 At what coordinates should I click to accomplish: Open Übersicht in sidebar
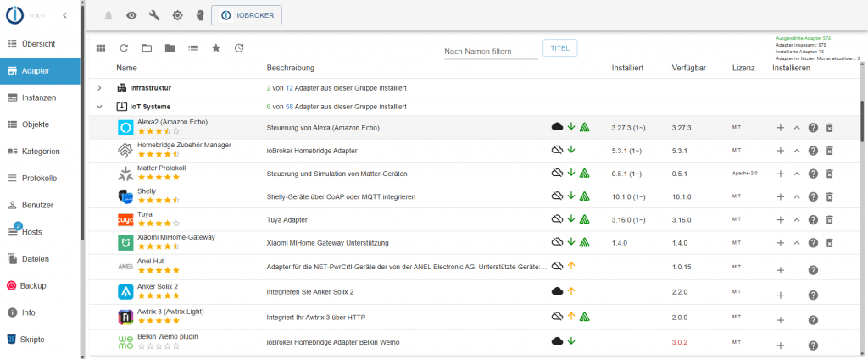40,43
